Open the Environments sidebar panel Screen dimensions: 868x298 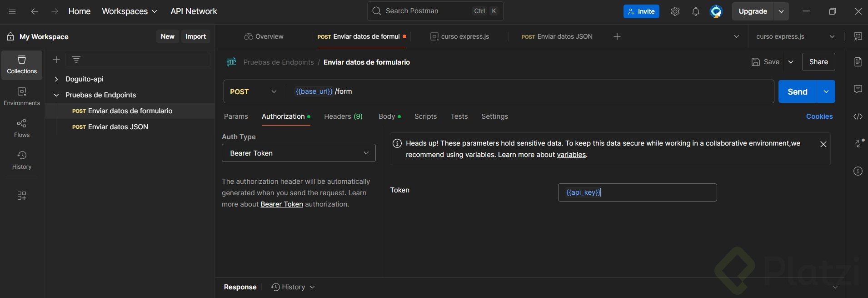22,96
